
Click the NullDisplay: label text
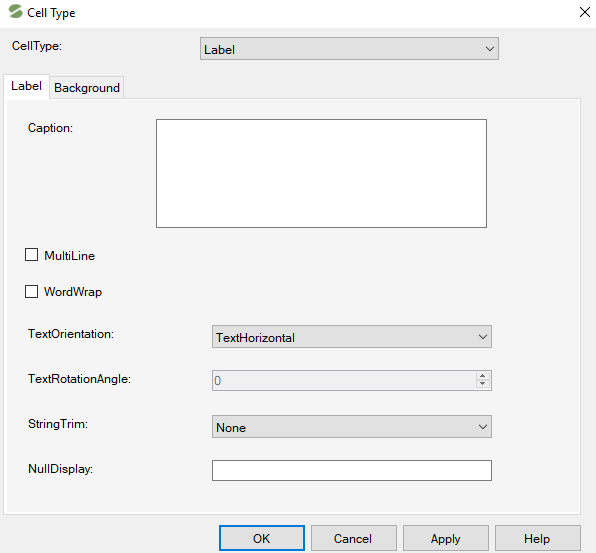point(60,469)
